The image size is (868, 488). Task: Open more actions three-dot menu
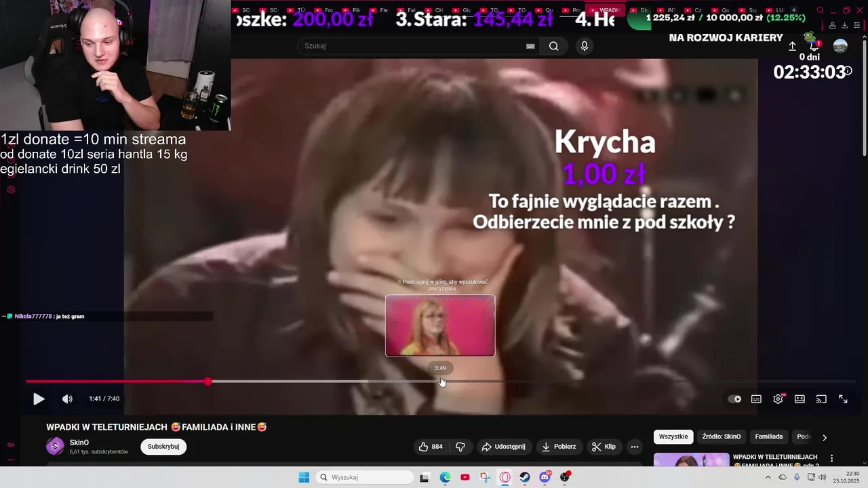(635, 447)
